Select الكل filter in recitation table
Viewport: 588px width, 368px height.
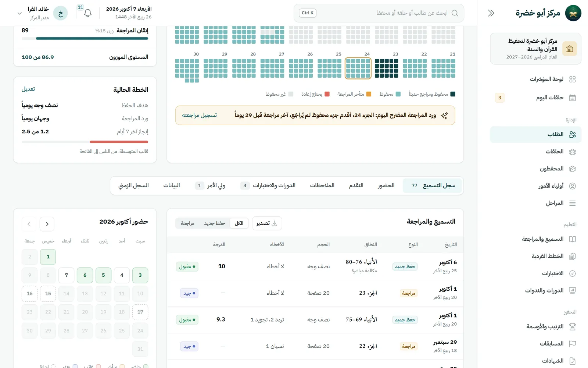pyautogui.click(x=239, y=223)
